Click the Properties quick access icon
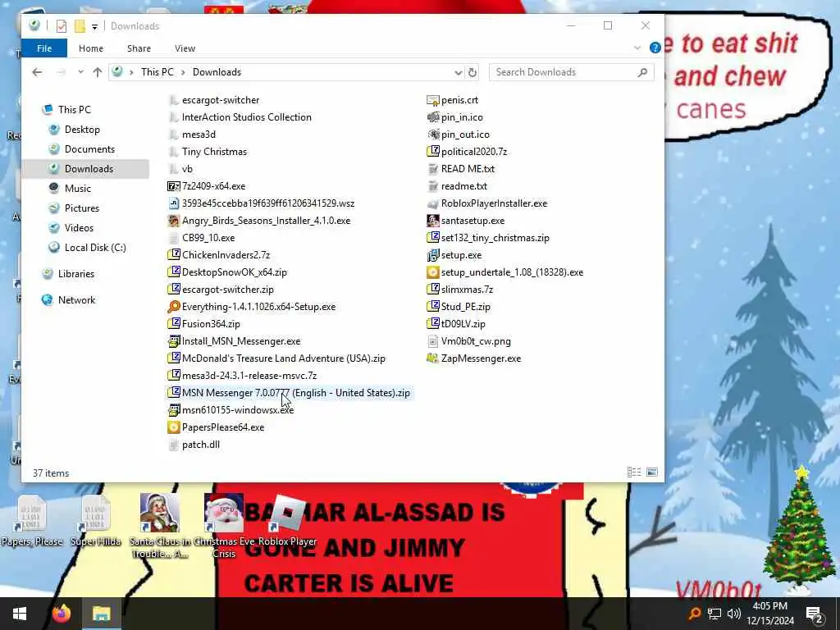This screenshot has width=840, height=630. (61, 25)
